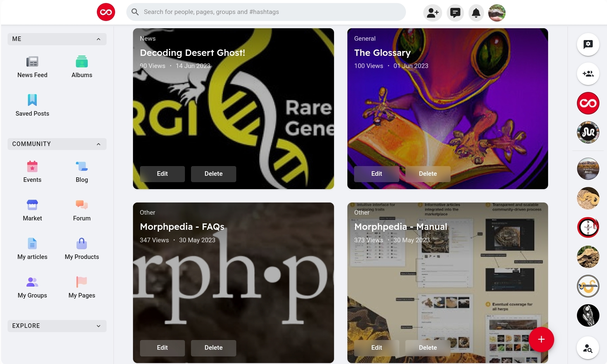Open the Morphpedia - Manual title
This screenshot has width=607, height=364.
[x=401, y=227]
